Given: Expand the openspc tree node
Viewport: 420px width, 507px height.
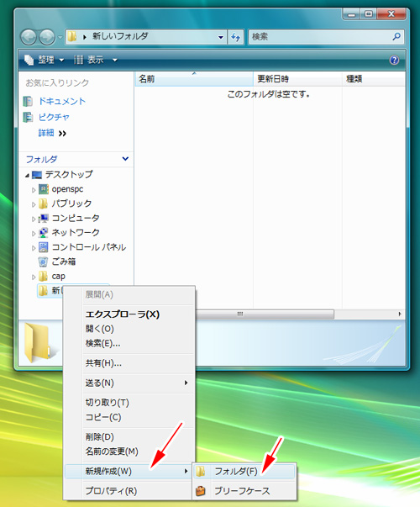Looking at the screenshot, I should 34,190.
